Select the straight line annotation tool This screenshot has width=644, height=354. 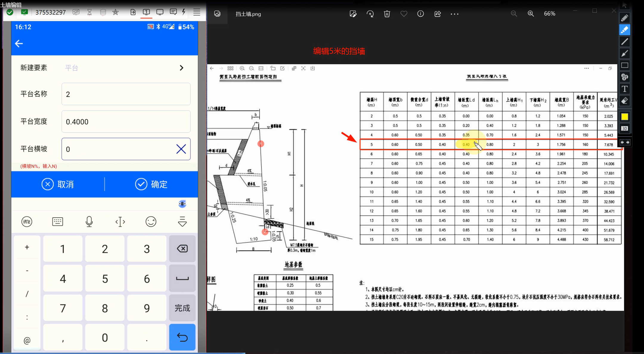pyautogui.click(x=625, y=41)
